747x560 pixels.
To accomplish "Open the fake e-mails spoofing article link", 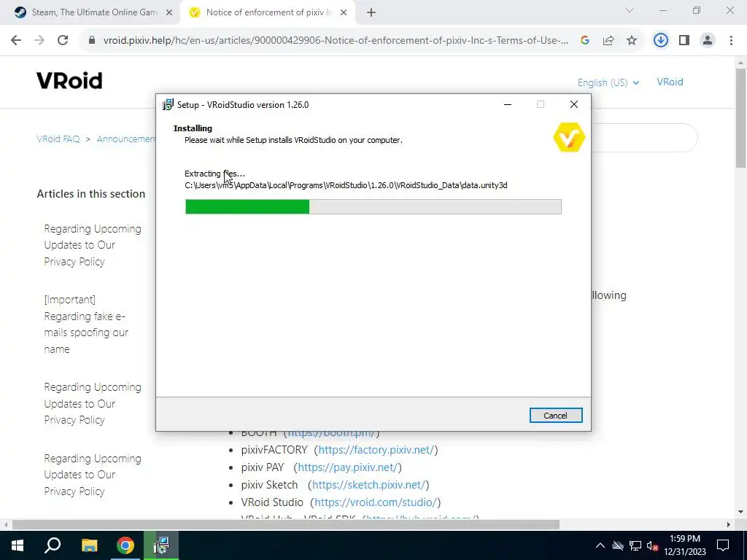I will pyautogui.click(x=86, y=324).
